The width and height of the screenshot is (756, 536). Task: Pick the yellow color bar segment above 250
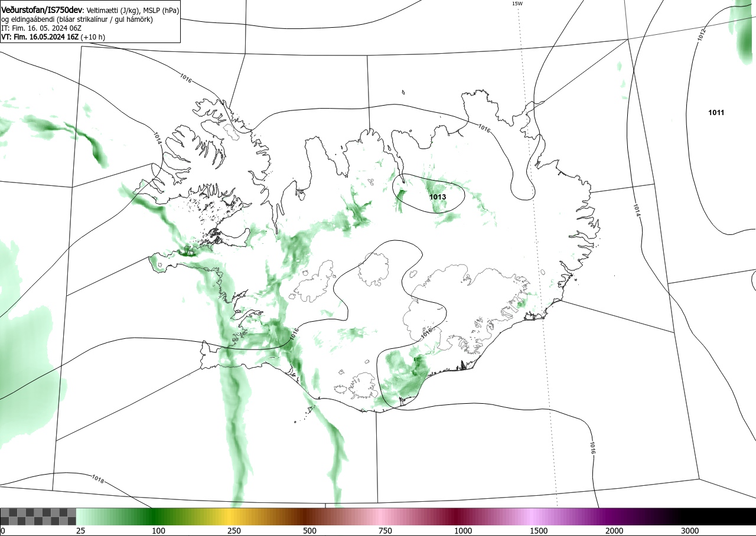pos(229,517)
